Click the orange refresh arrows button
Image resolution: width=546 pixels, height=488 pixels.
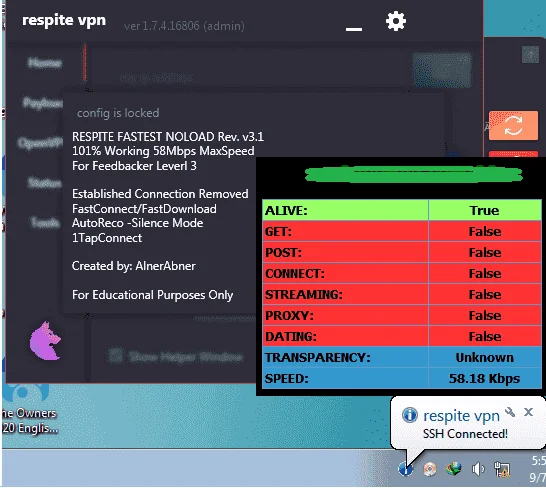(513, 125)
